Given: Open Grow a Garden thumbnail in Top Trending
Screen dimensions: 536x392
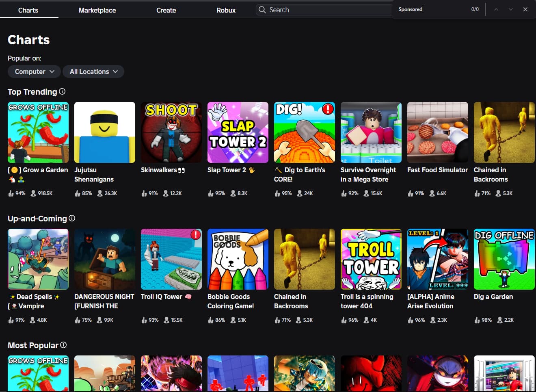Looking at the screenshot, I should [38, 132].
